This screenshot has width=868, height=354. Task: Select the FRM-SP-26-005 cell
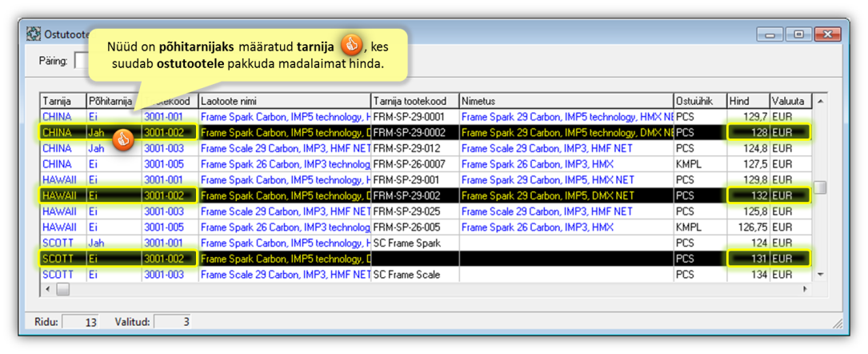click(414, 227)
